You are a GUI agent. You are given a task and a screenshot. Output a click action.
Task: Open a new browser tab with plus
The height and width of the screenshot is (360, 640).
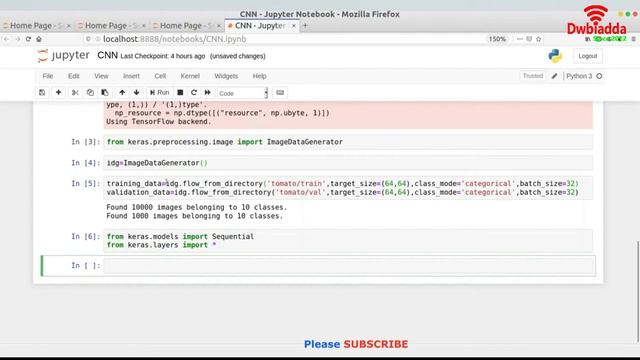305,25
